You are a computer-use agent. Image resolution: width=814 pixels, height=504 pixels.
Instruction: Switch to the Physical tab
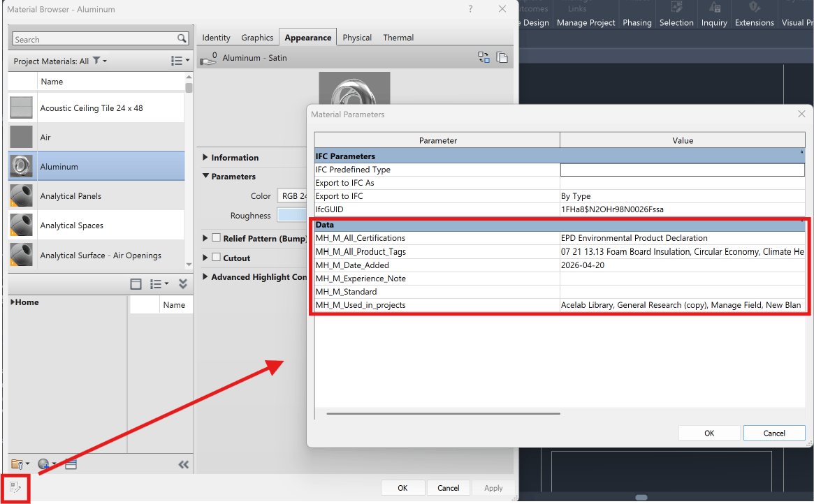click(357, 37)
